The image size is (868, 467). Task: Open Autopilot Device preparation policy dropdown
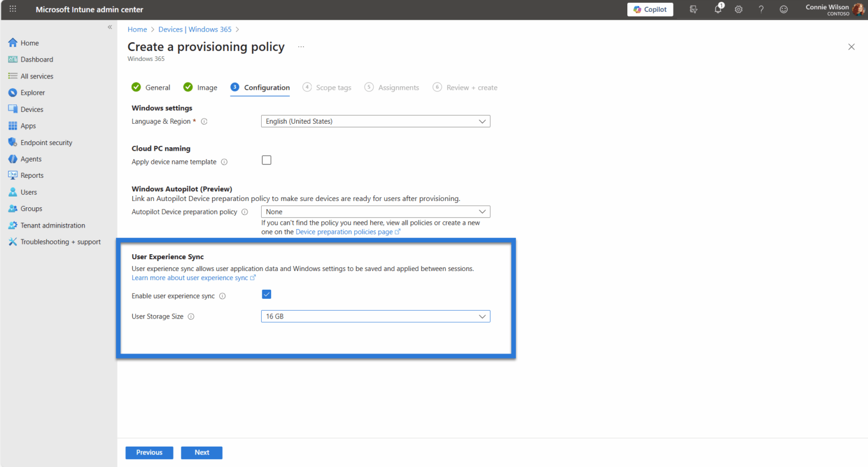(x=375, y=212)
